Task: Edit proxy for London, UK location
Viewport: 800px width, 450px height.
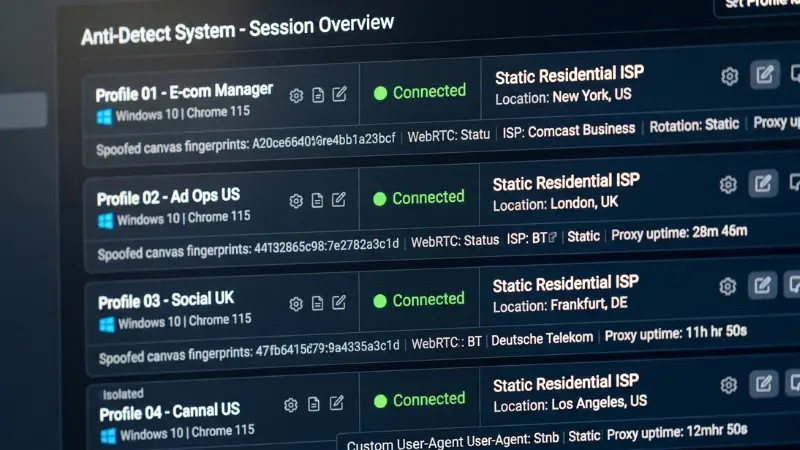Action: pyautogui.click(x=763, y=183)
